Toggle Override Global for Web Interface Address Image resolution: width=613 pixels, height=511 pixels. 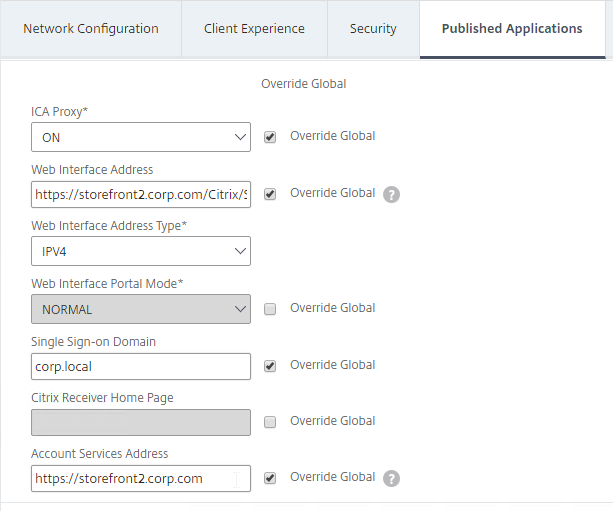point(270,194)
